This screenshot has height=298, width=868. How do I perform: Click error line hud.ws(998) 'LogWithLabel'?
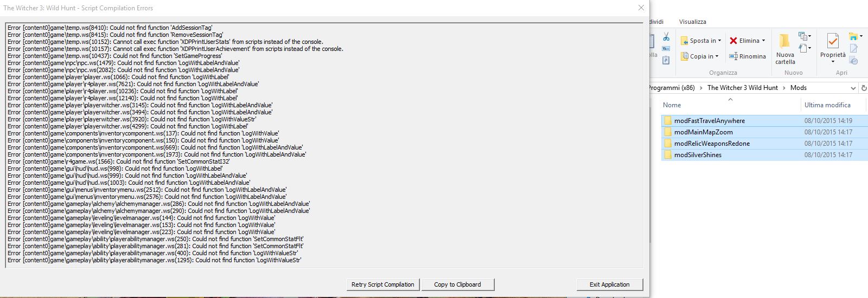click(115, 169)
